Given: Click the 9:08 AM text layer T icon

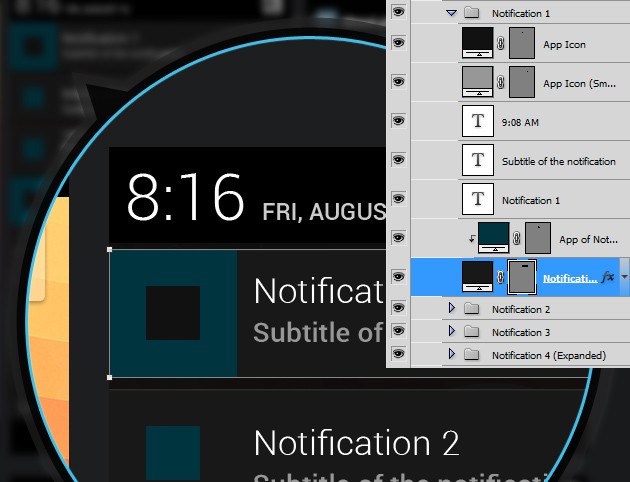Looking at the screenshot, I should pos(478,121).
